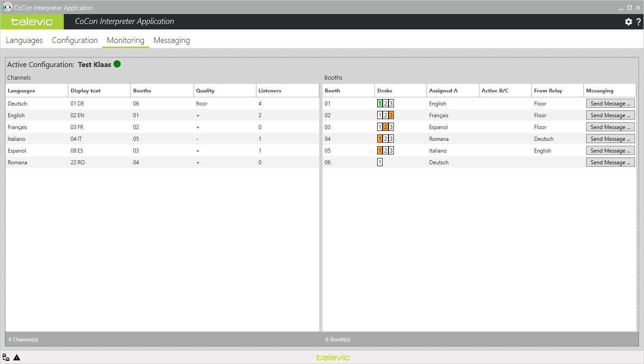Sort channels by Display text column
Image resolution: width=644 pixels, height=364 pixels.
click(x=99, y=91)
